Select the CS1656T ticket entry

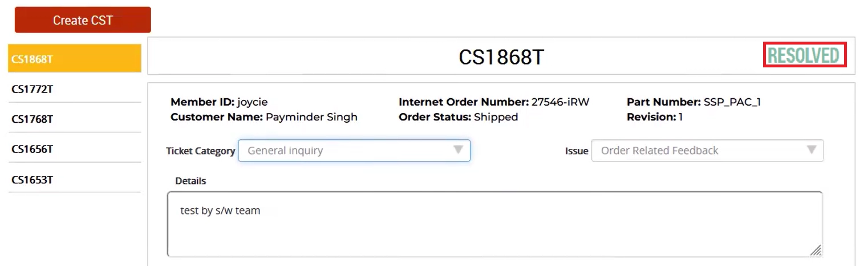pyautogui.click(x=74, y=150)
